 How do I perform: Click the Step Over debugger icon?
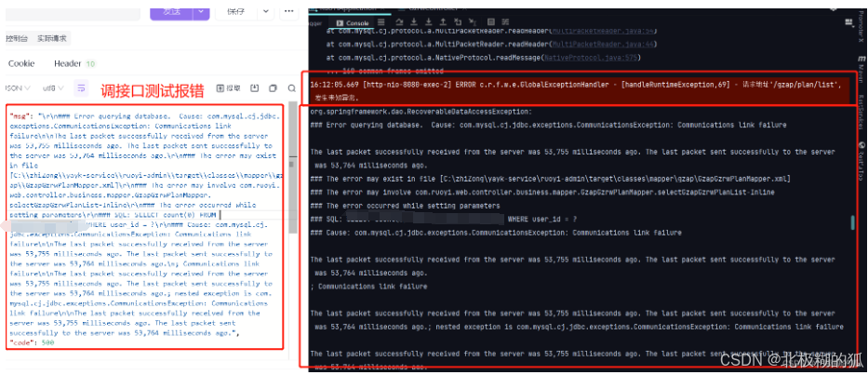[x=399, y=22]
